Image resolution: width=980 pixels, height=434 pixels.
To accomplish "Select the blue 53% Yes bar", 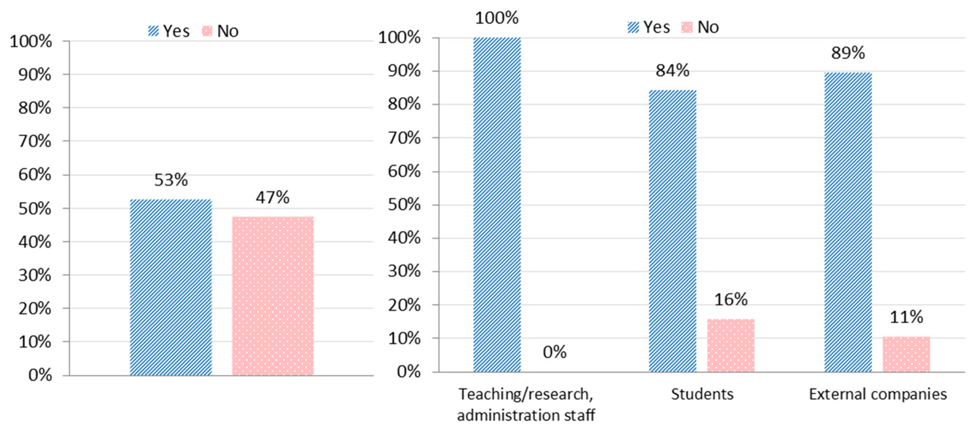I will pyautogui.click(x=171, y=287).
